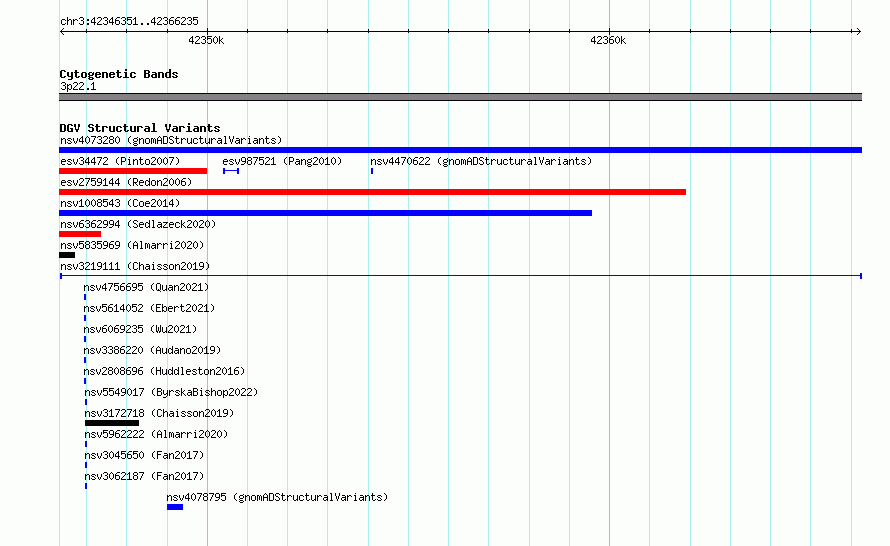
Task: Click the chr3:42346351..42366235 region label
Action: click(x=129, y=22)
